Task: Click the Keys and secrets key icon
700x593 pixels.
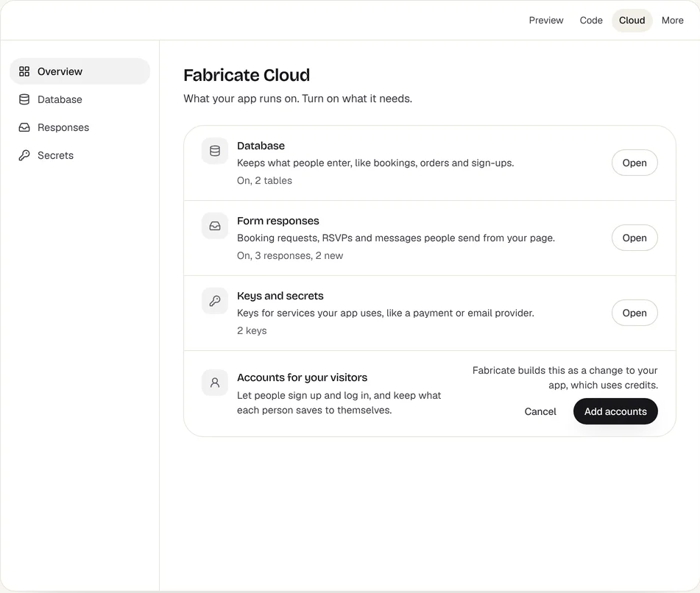Action: click(215, 301)
